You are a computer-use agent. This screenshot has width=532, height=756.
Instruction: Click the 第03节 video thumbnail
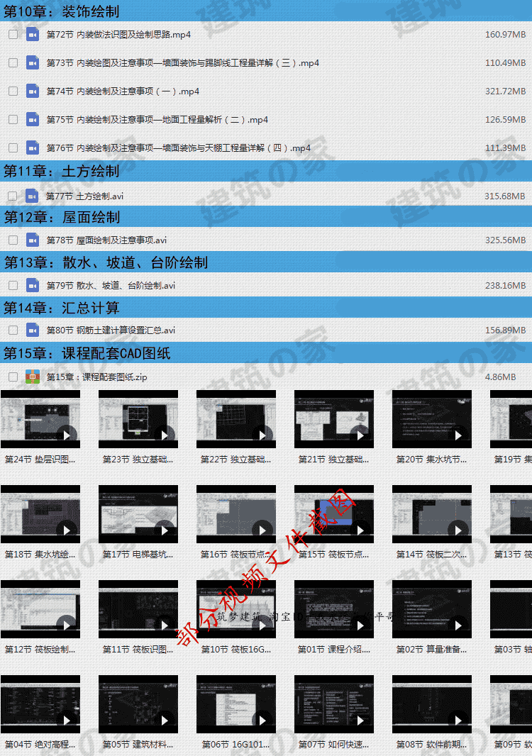pos(511,609)
